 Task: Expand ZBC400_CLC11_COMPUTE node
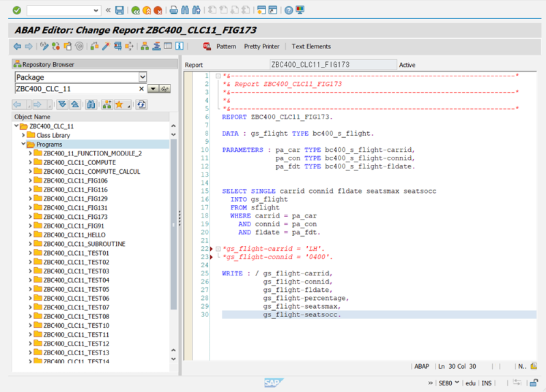[30, 162]
